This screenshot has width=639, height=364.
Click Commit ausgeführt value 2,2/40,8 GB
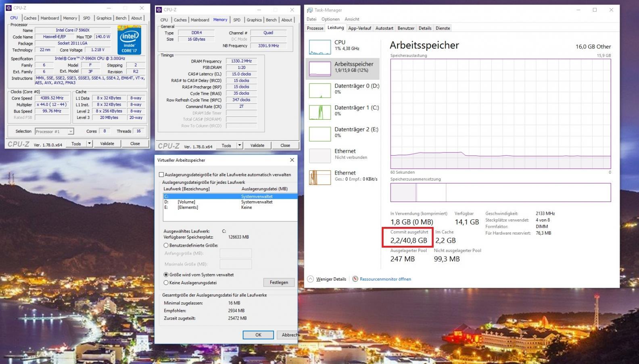tap(409, 240)
